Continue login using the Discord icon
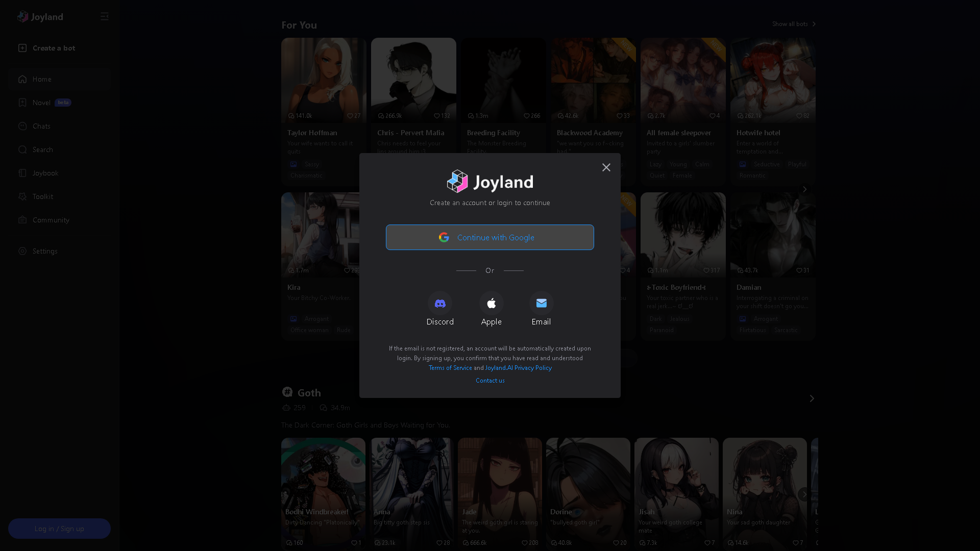 point(440,303)
